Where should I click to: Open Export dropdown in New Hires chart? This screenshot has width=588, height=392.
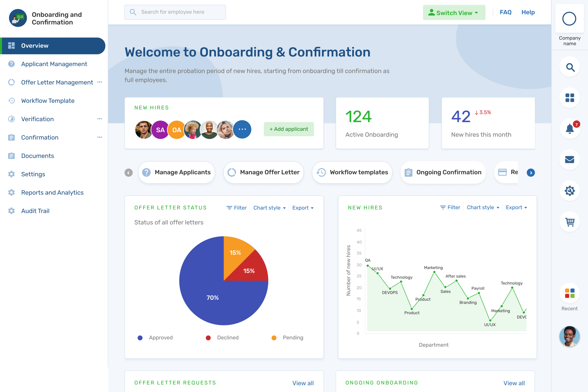pos(516,208)
